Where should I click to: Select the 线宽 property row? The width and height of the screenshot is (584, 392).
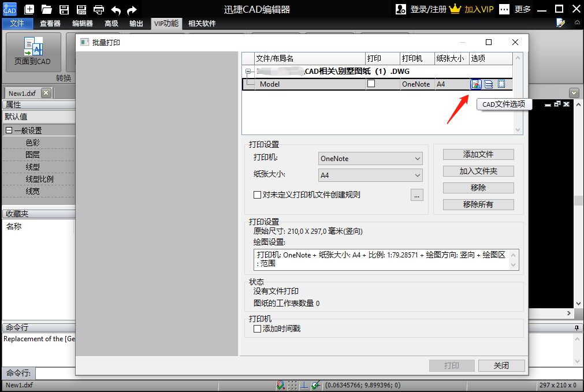[39, 191]
